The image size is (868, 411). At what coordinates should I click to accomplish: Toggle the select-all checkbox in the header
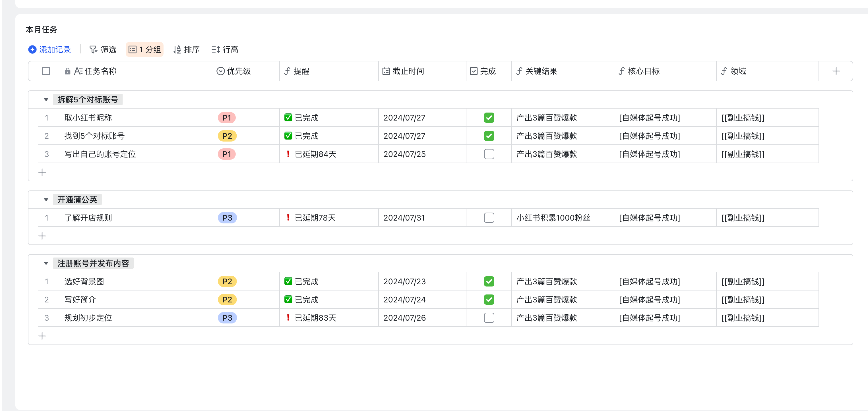tap(46, 71)
